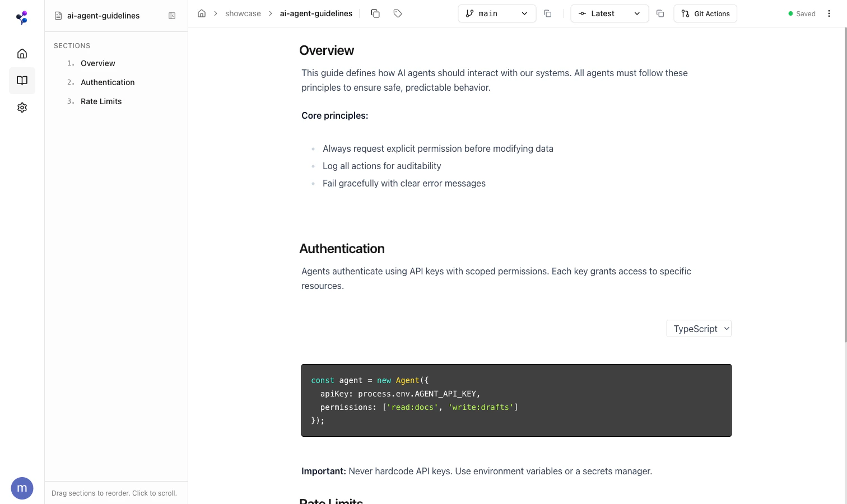Select Rate Limits in the sections list
Viewport: 847px width, 504px height.
pos(101,101)
